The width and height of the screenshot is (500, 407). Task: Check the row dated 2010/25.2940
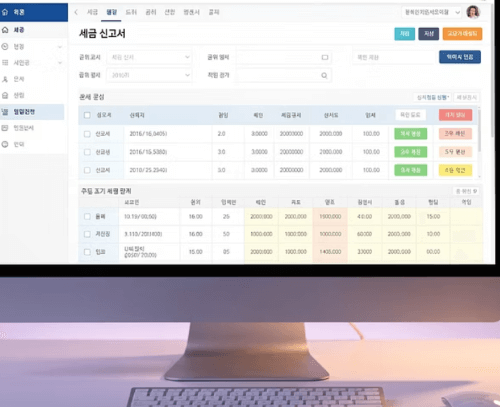click(87, 170)
